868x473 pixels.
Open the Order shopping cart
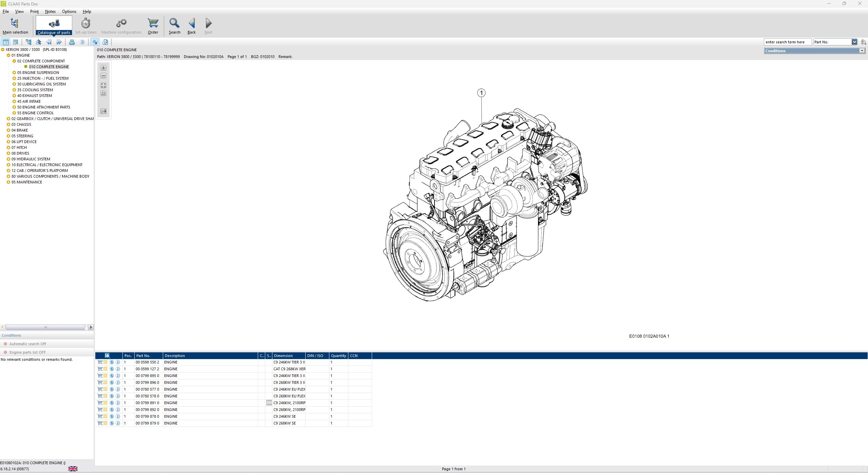(153, 26)
